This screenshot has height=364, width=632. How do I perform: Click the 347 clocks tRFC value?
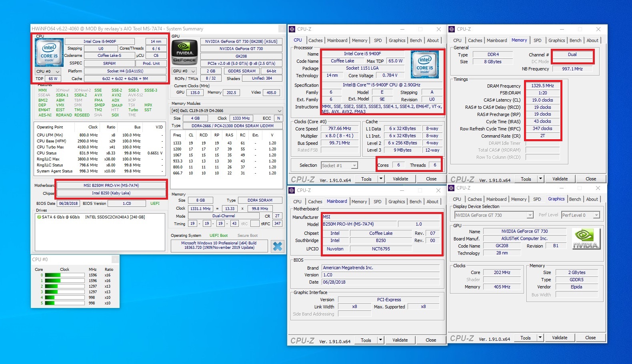542,128
